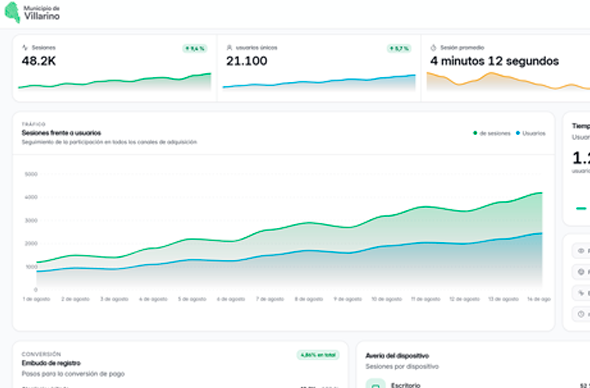Click the 2000 y-axis label
Image resolution: width=590 pixels, height=388 pixels.
(x=31, y=243)
